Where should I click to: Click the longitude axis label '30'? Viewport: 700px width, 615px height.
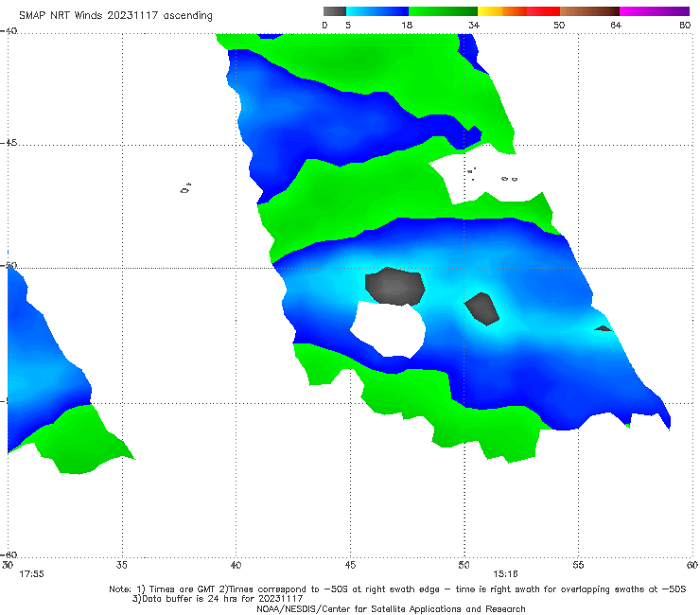tap(8, 565)
